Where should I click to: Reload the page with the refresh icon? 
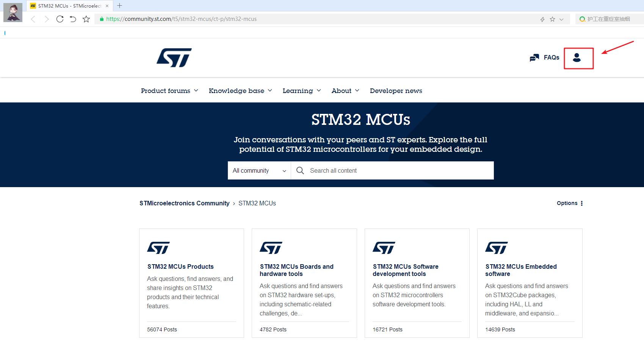(x=60, y=19)
